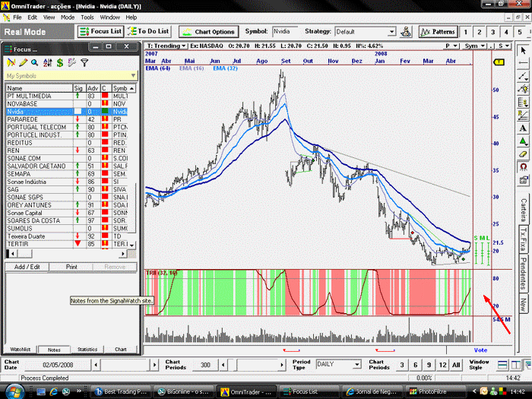This screenshot has width=532, height=399.
Task: Select the horizontal split window style icon
Action: pyautogui.click(x=502, y=365)
